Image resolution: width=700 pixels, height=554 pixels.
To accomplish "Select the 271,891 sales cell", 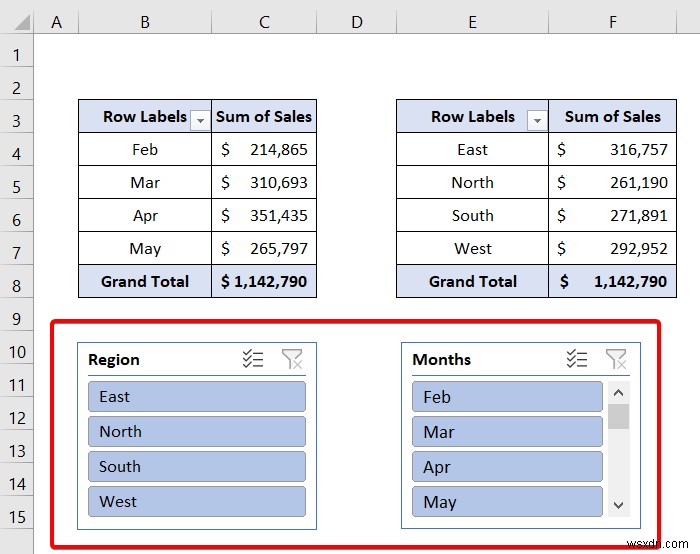I will point(612,215).
